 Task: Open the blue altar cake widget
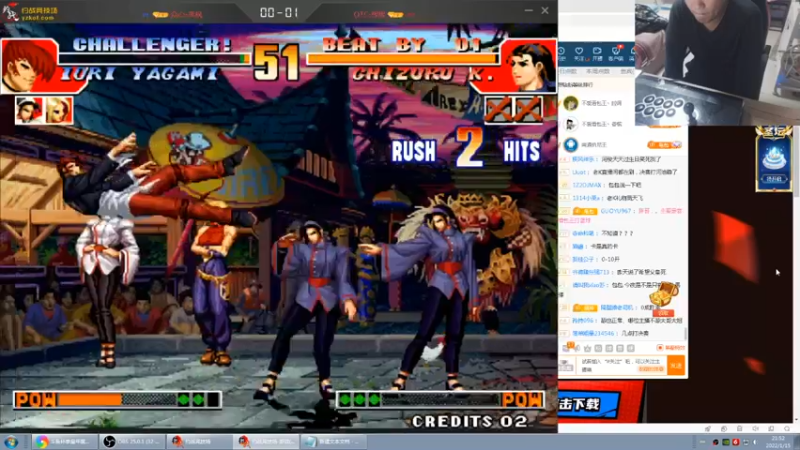tap(773, 160)
